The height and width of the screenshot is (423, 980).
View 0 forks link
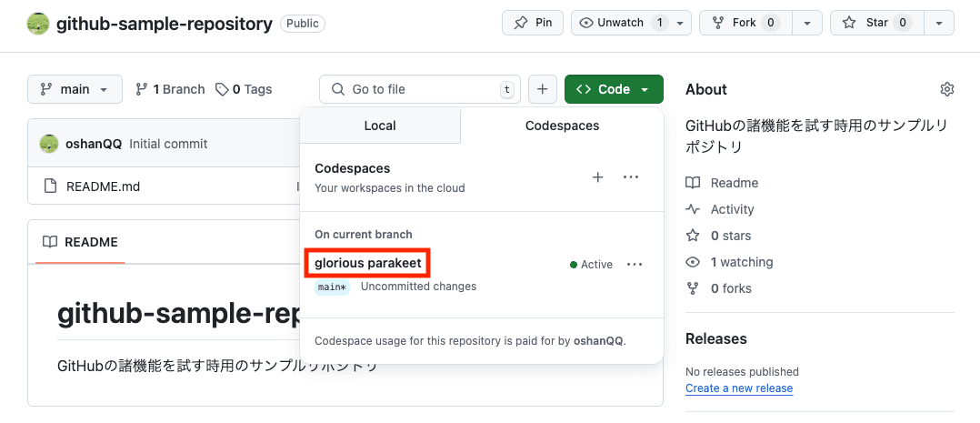pos(731,288)
